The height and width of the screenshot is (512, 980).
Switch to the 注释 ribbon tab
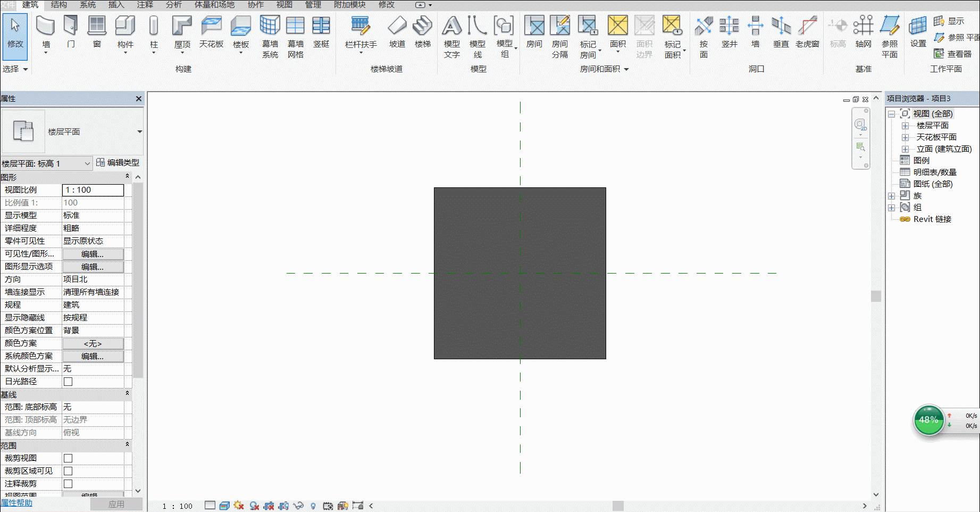[145, 5]
